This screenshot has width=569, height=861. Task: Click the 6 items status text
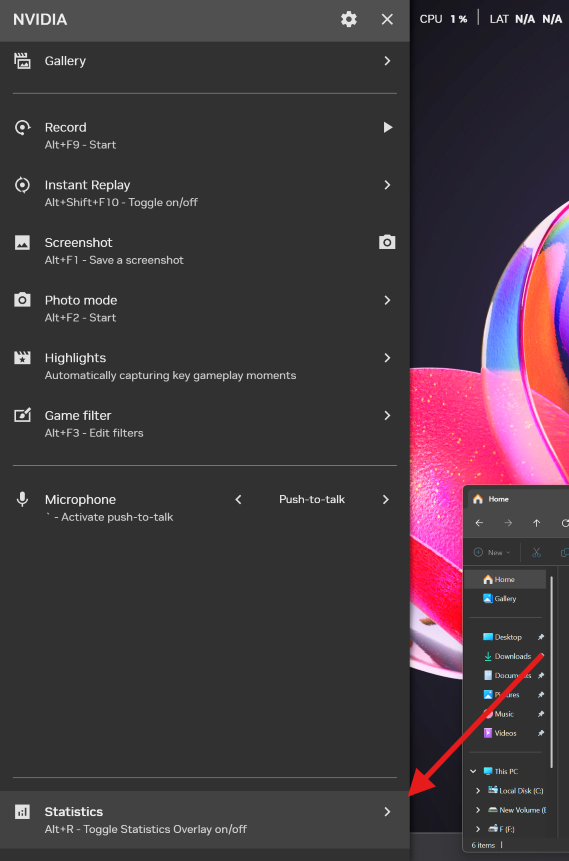point(483,846)
